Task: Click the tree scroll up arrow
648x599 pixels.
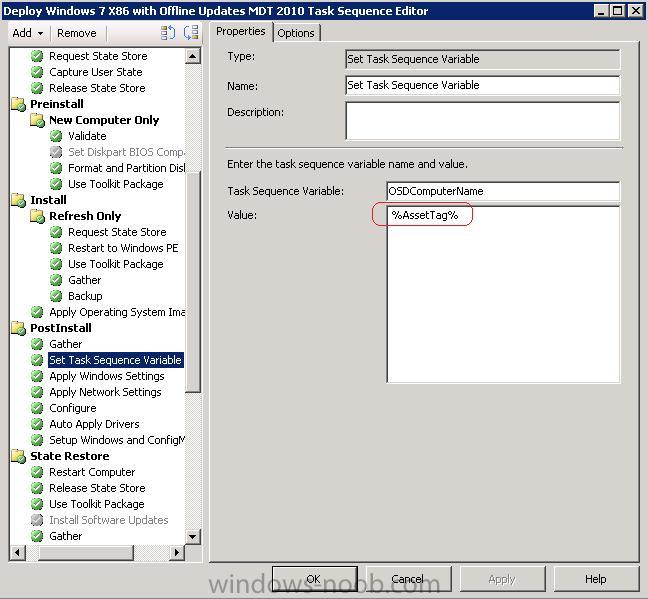Action: 193,56
